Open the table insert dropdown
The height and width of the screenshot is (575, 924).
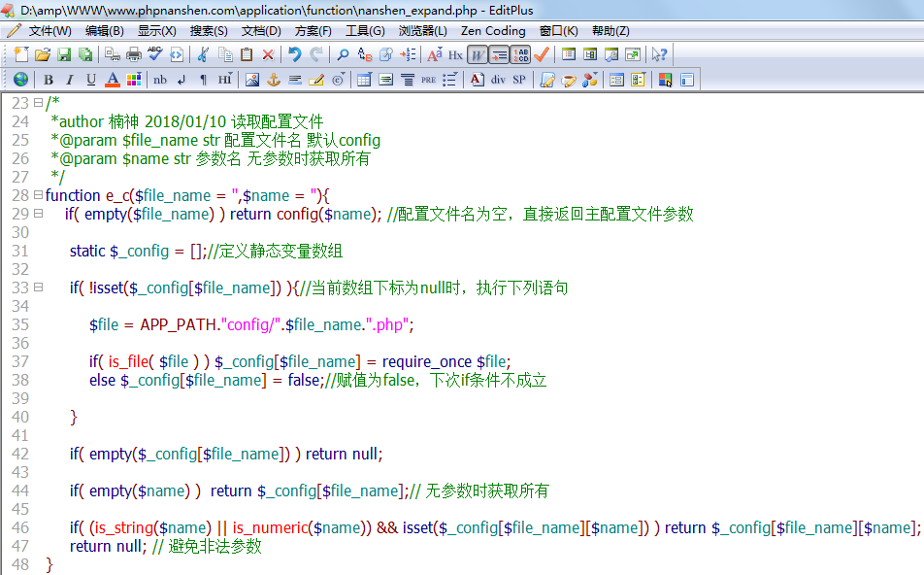click(364, 80)
